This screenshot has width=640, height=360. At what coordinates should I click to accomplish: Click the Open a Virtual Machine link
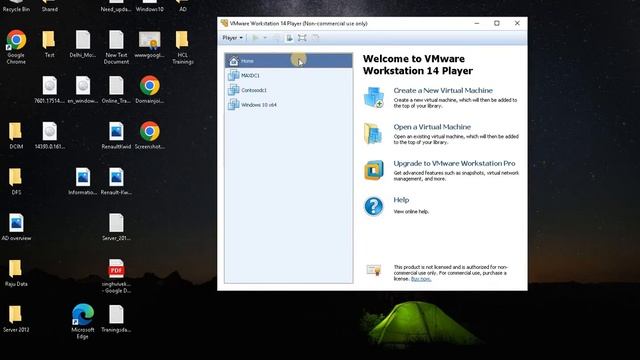click(x=432, y=127)
